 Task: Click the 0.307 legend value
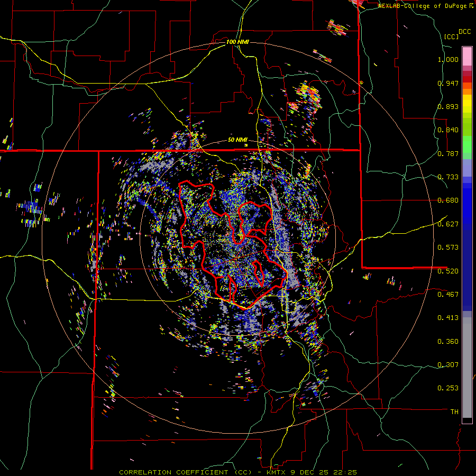pos(448,365)
